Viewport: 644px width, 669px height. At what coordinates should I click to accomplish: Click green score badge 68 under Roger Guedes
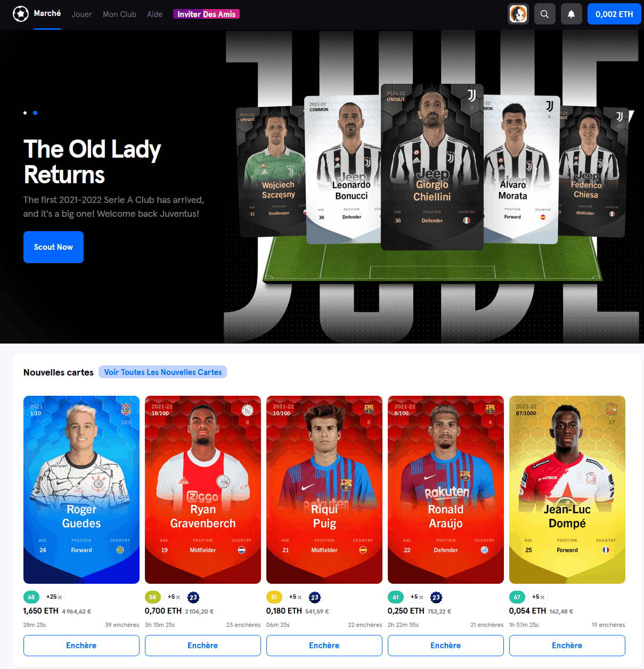(31, 597)
